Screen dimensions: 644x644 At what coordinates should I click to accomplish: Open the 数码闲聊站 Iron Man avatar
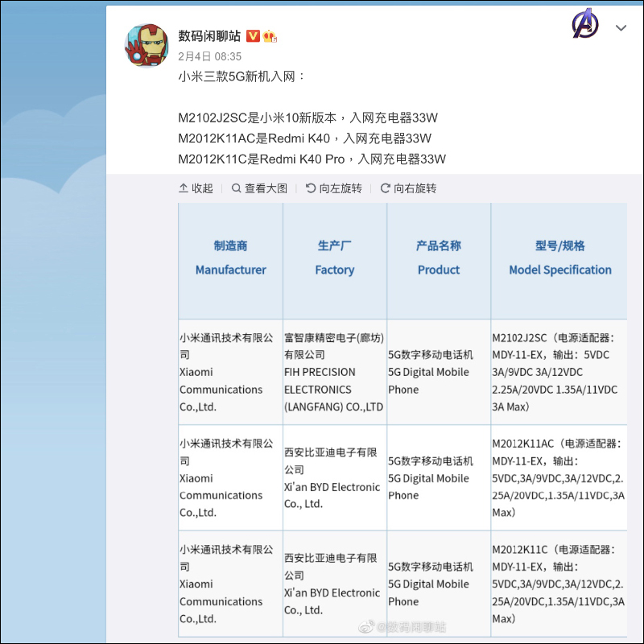(x=147, y=45)
